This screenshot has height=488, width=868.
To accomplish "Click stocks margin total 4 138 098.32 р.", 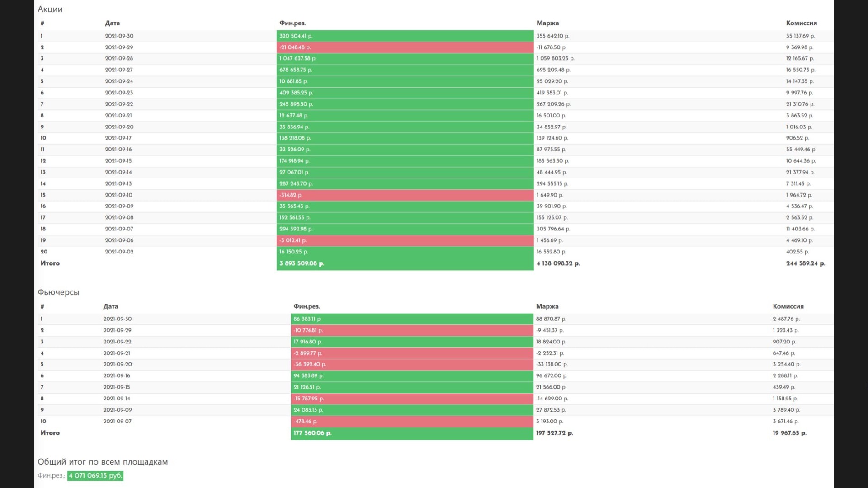I will point(558,263).
